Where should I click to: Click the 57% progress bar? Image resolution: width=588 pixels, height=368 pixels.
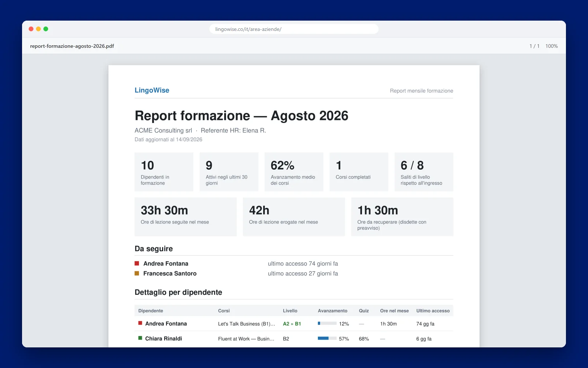point(327,338)
